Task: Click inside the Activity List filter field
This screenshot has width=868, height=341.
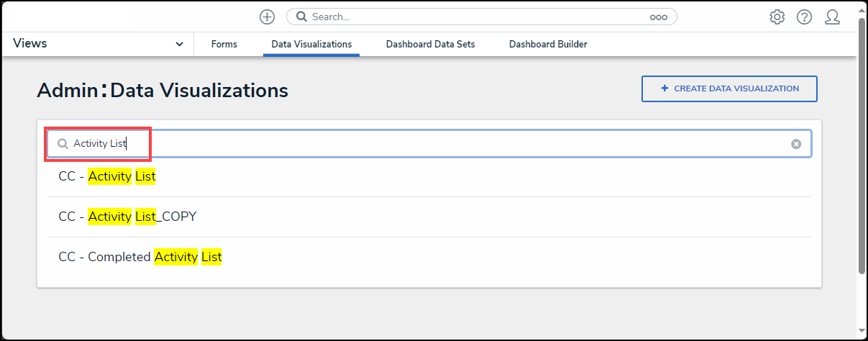Action: click(431, 144)
